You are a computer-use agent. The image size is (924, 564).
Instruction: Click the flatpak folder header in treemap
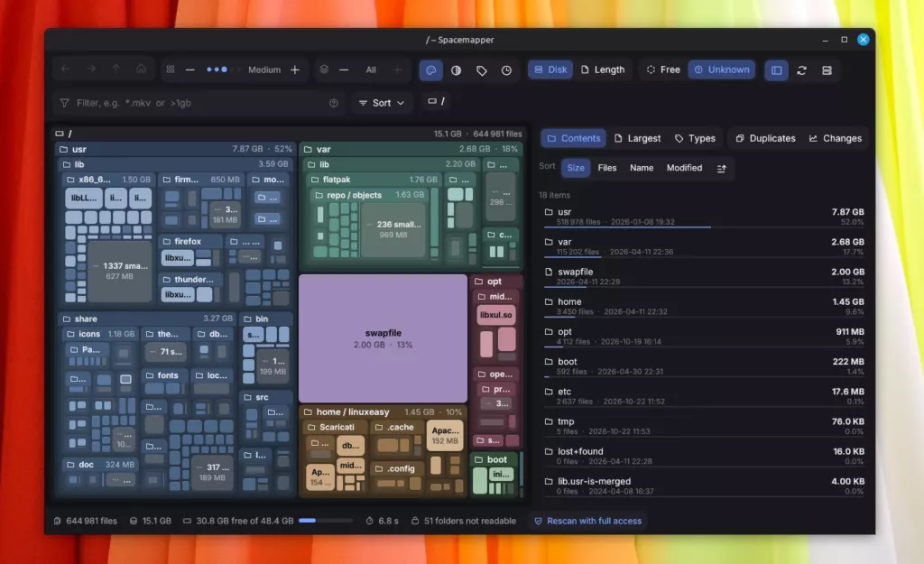coord(374,180)
